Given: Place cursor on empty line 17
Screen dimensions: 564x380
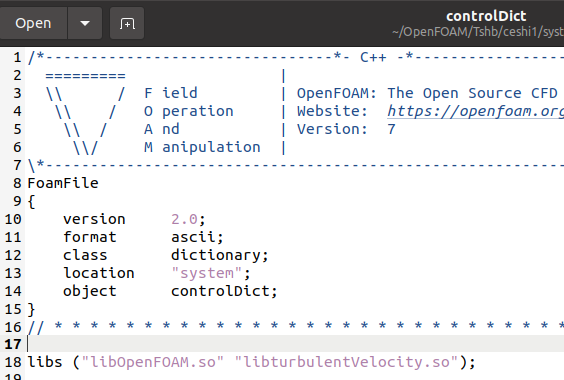Looking at the screenshot, I should tap(295, 344).
